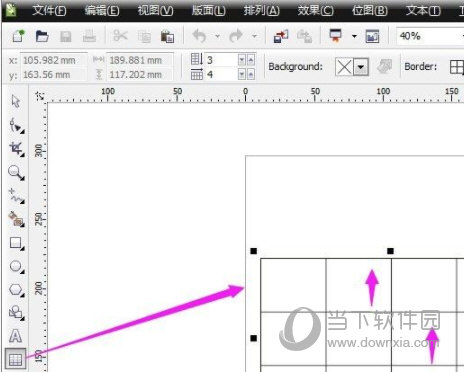Open the 文本(T) menu

423,11
